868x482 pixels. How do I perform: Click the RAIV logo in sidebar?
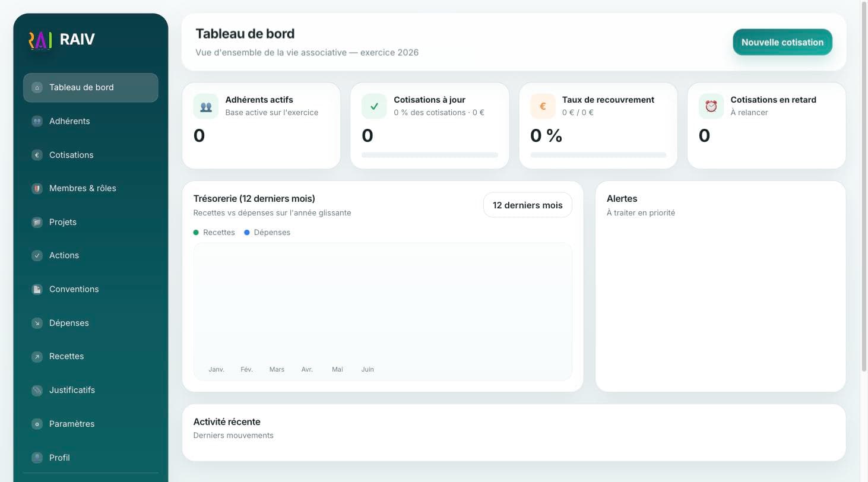[40, 40]
